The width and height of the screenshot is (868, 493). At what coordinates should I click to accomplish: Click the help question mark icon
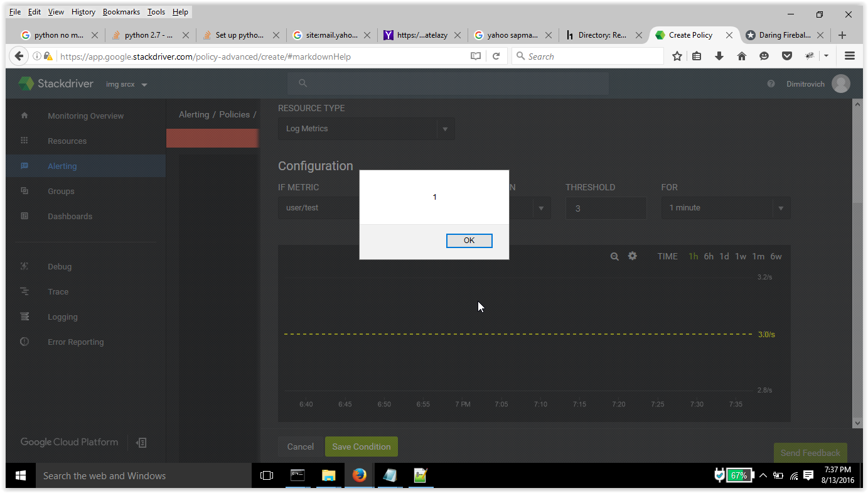click(771, 84)
